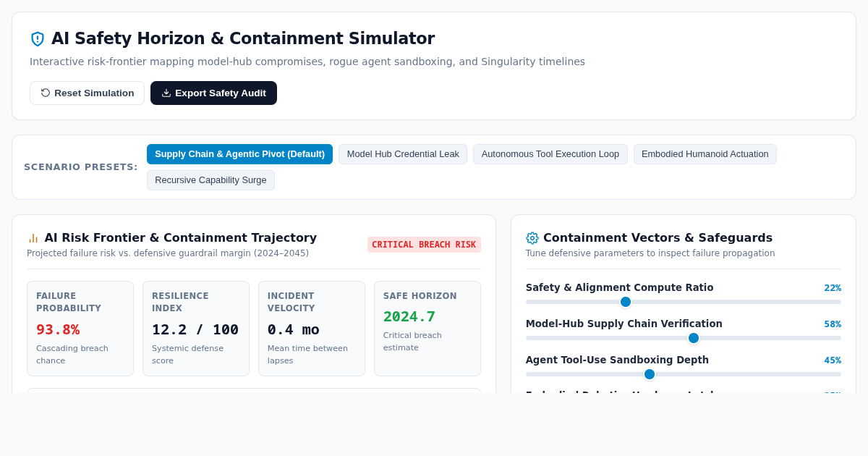The image size is (868, 456).
Task: Click Mean time between lapses caption
Action: [x=307, y=355]
